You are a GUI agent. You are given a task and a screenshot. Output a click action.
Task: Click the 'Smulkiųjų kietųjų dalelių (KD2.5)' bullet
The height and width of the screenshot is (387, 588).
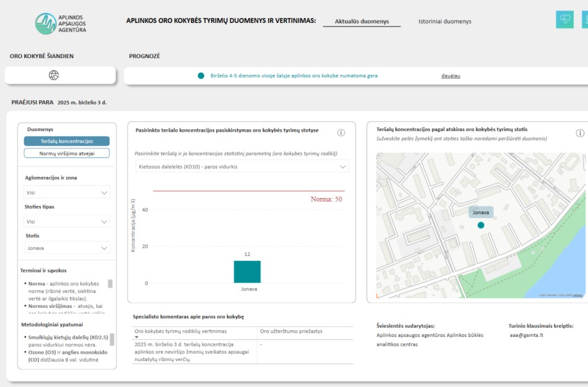click(66, 341)
